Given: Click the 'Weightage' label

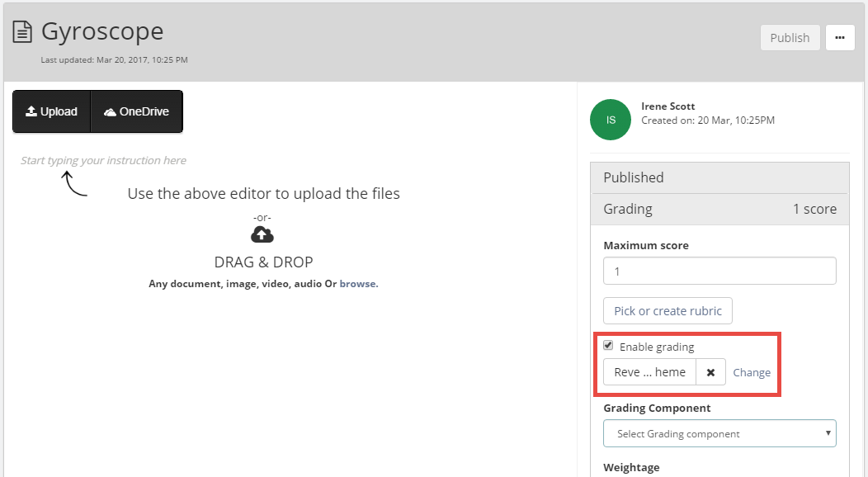Looking at the screenshot, I should point(632,468).
